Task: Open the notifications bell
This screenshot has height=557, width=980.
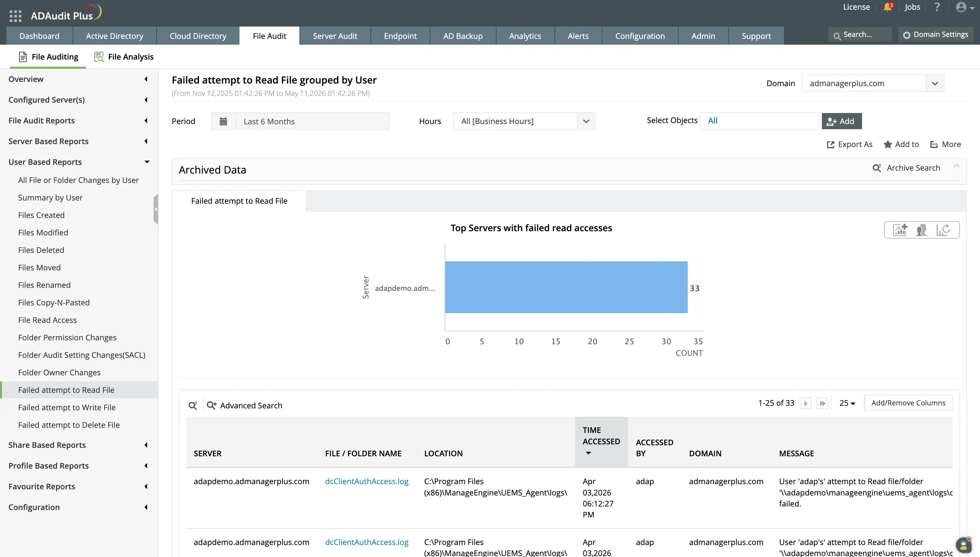Action: point(888,7)
